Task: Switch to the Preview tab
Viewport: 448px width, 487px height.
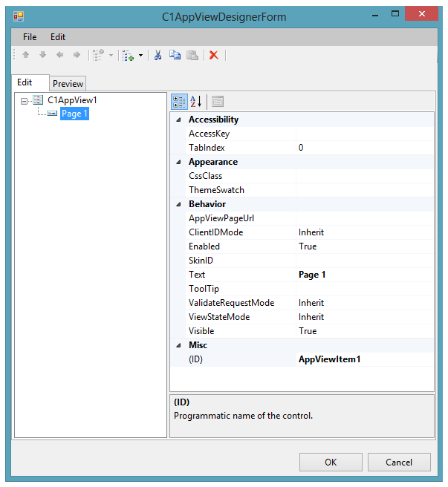Action: click(x=68, y=84)
